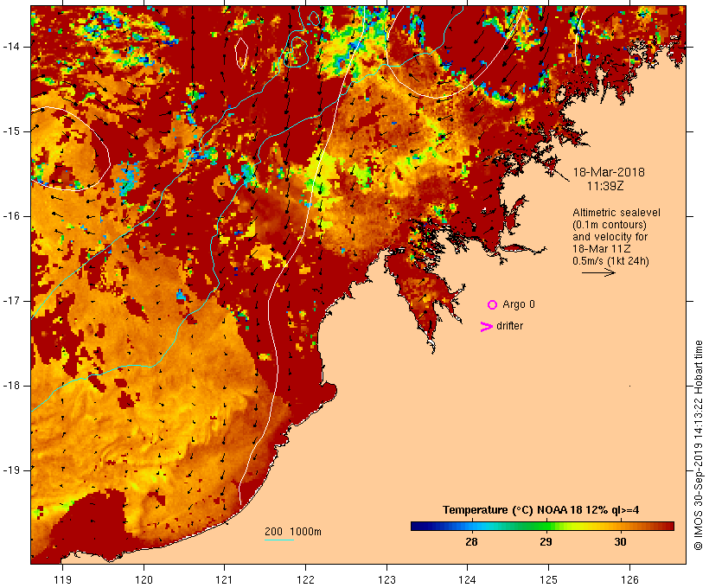Click the longitude axis label 125
The height and width of the screenshot is (588, 709).
(548, 580)
